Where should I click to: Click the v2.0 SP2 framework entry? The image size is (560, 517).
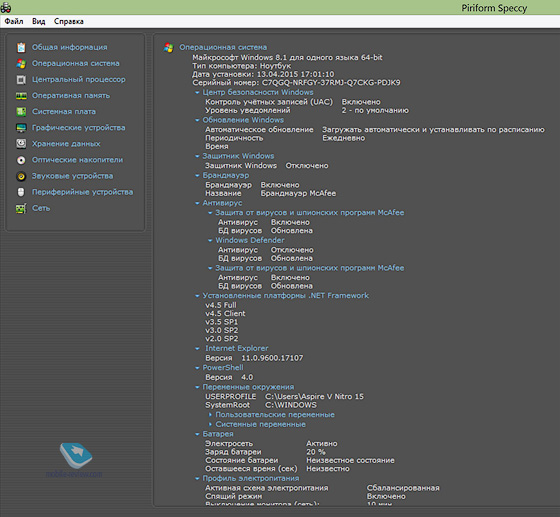221,339
